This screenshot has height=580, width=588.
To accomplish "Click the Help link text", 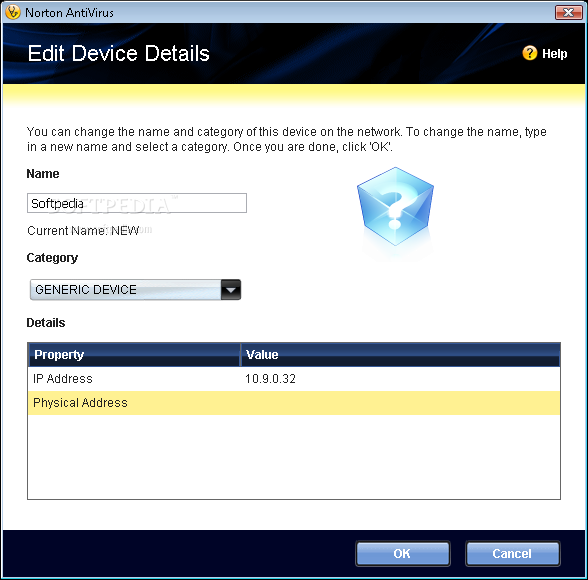I will (x=554, y=54).
